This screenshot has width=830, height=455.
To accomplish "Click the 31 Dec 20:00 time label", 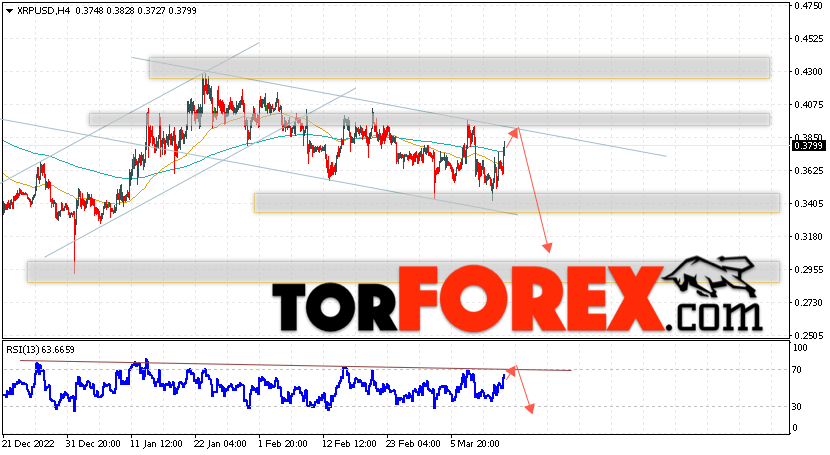I will 93,443.
